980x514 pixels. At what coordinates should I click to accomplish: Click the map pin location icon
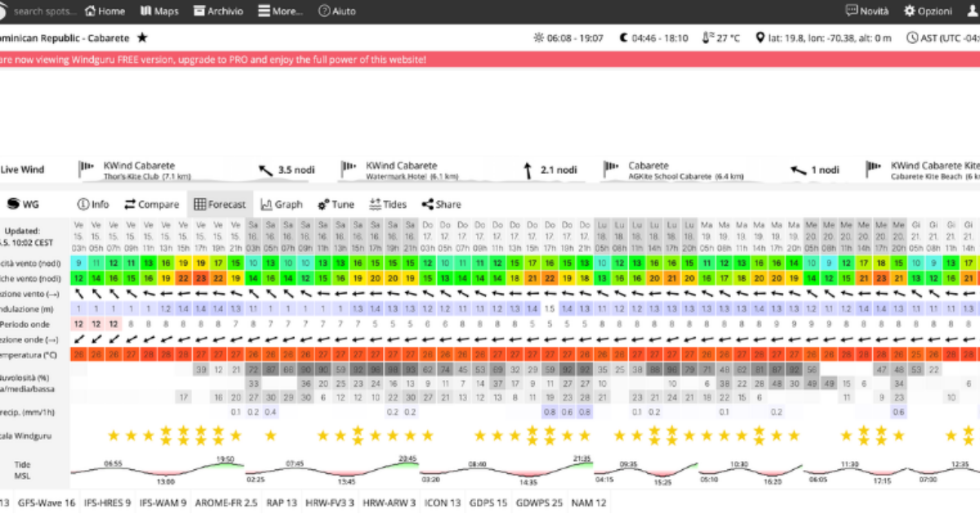(760, 38)
